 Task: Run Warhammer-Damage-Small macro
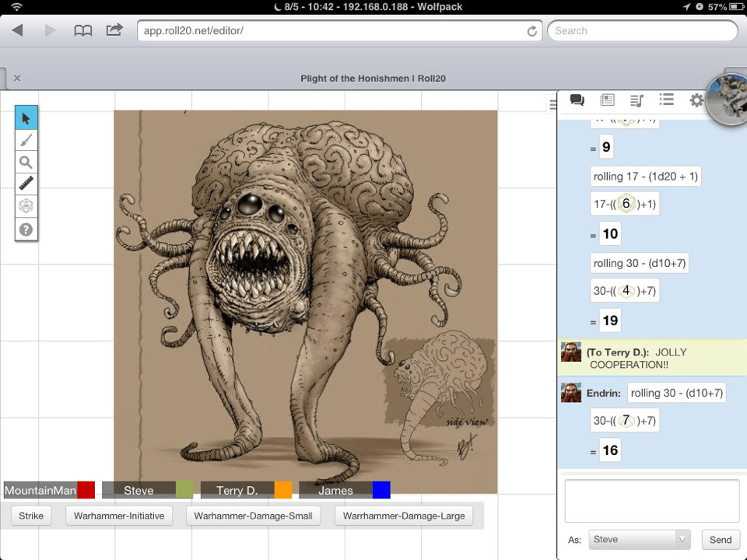pos(253,516)
